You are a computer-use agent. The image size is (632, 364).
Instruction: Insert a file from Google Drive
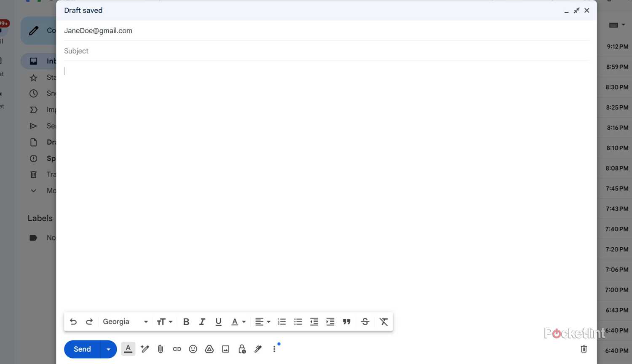[x=209, y=349]
